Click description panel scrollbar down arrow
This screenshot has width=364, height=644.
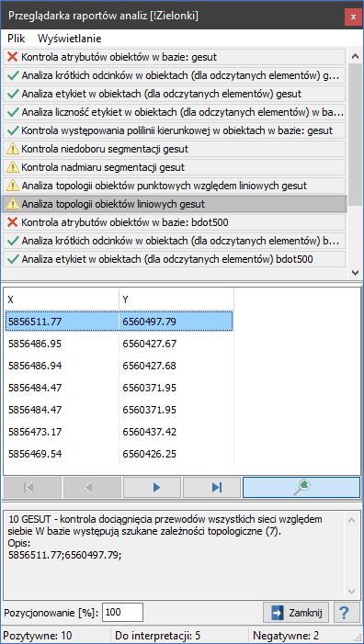click(x=351, y=592)
